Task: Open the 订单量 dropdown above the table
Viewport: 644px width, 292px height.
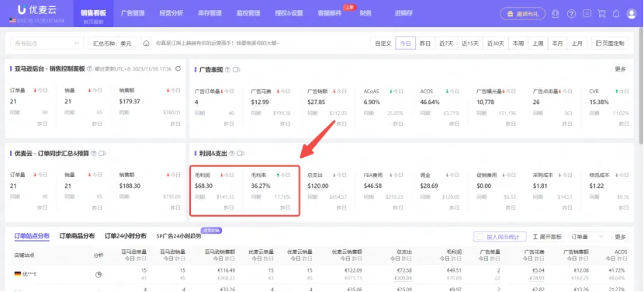Action: [x=587, y=237]
